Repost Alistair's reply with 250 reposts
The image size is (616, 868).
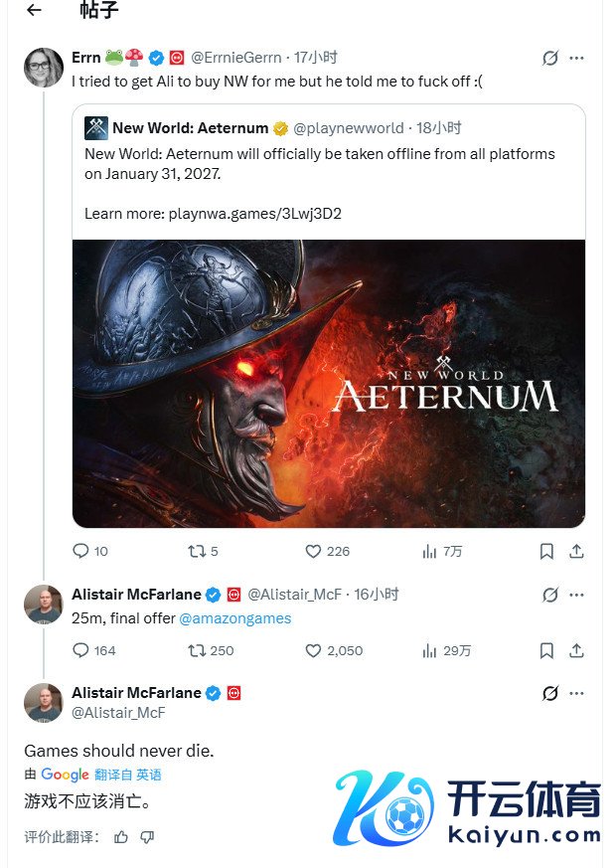click(x=195, y=650)
